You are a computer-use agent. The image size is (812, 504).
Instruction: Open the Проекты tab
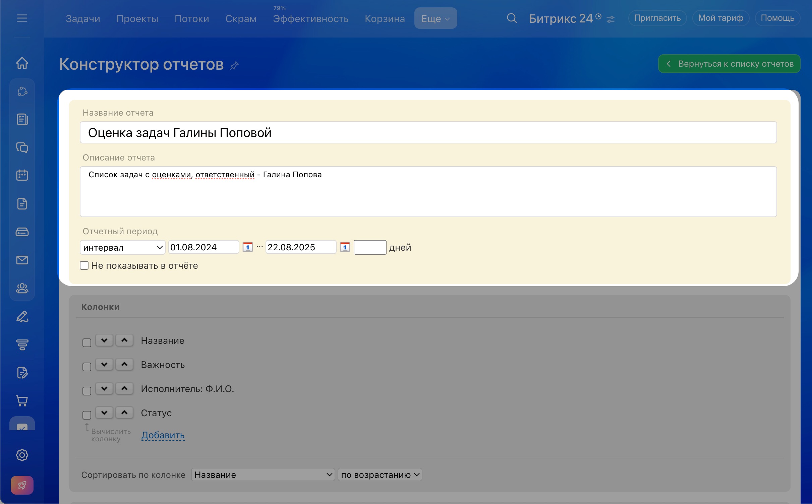tap(137, 19)
